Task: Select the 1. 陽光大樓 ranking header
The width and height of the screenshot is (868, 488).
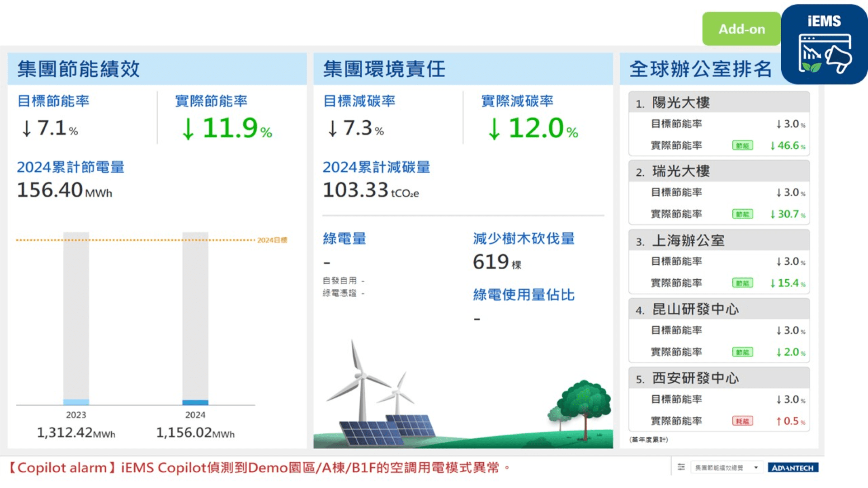Action: pos(719,103)
